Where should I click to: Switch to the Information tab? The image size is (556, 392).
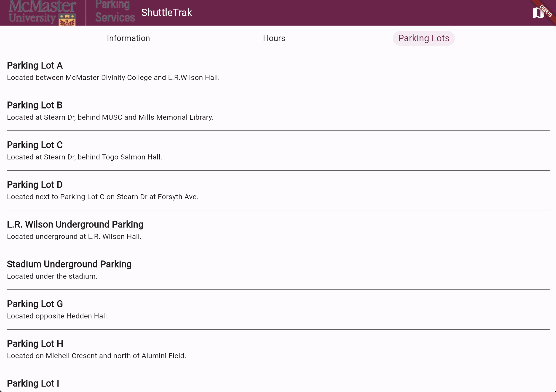(128, 38)
